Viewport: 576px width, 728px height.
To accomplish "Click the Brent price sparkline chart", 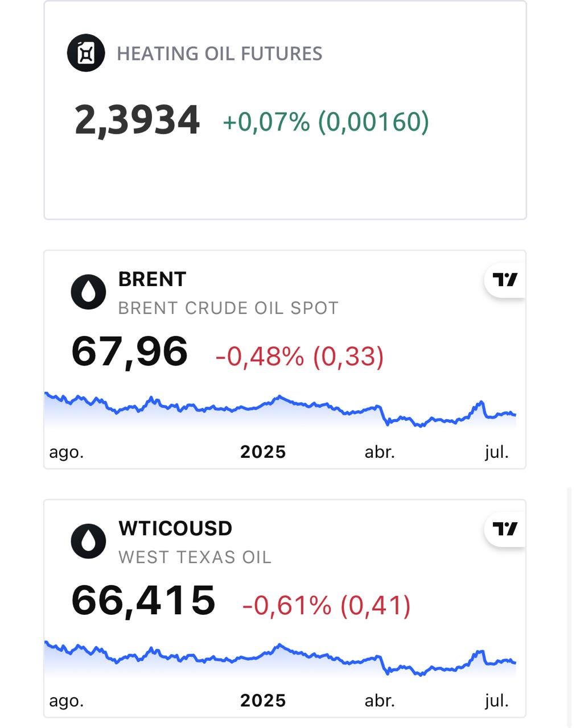I will pyautogui.click(x=280, y=411).
